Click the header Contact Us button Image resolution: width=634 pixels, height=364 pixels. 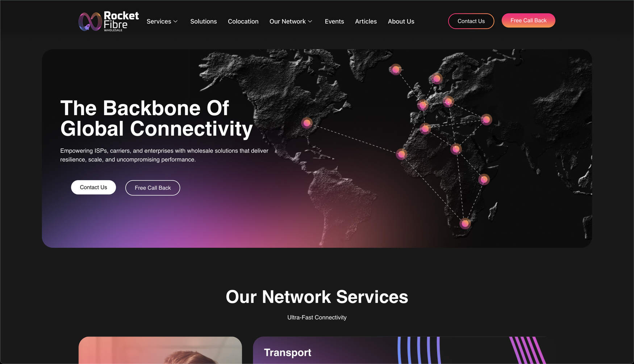(471, 21)
